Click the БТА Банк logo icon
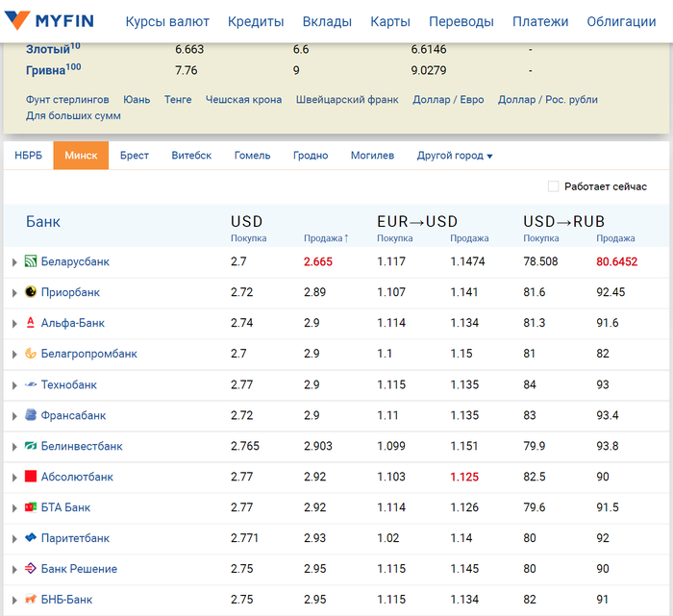Screen dimensions: 673x616 click(x=31, y=507)
